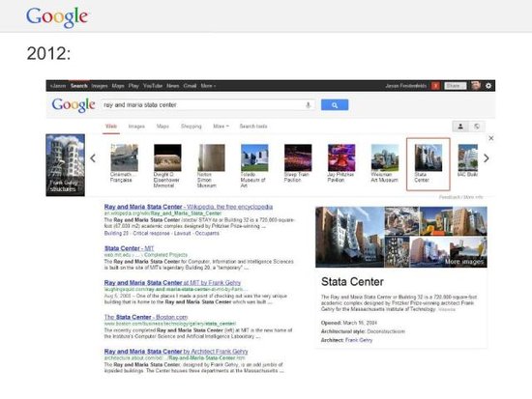Close the image carousel with X
The width and height of the screenshot is (532, 399).
pos(491,138)
